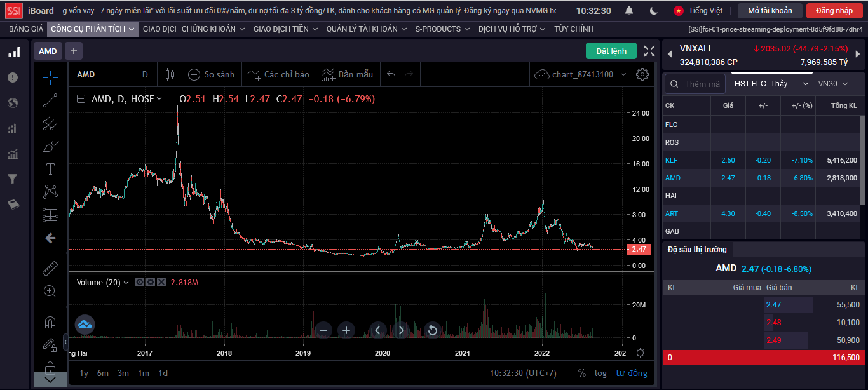Click the back arrow icon tool
868x390 pixels.
(x=50, y=238)
